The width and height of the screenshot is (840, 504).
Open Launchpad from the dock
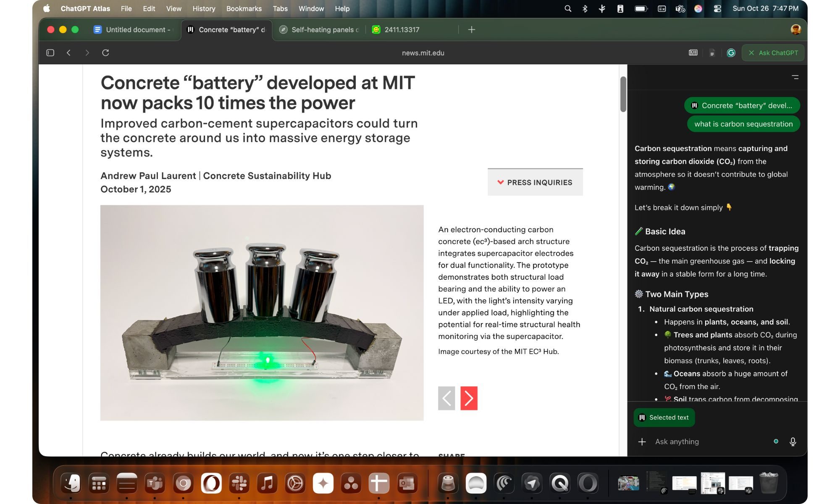coord(99,483)
